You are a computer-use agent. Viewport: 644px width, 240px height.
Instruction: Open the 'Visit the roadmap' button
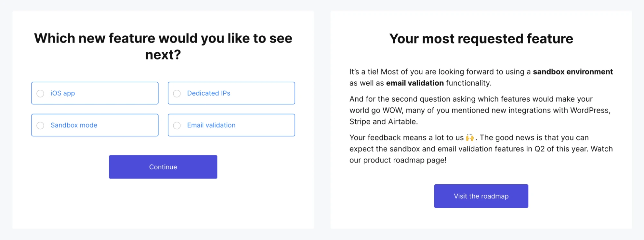(x=481, y=196)
